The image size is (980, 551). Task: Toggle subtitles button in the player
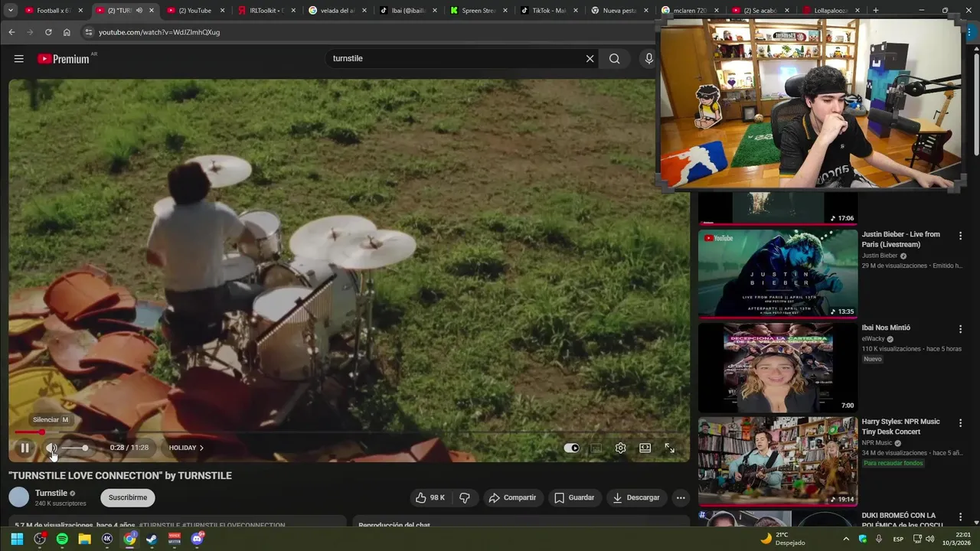point(596,448)
